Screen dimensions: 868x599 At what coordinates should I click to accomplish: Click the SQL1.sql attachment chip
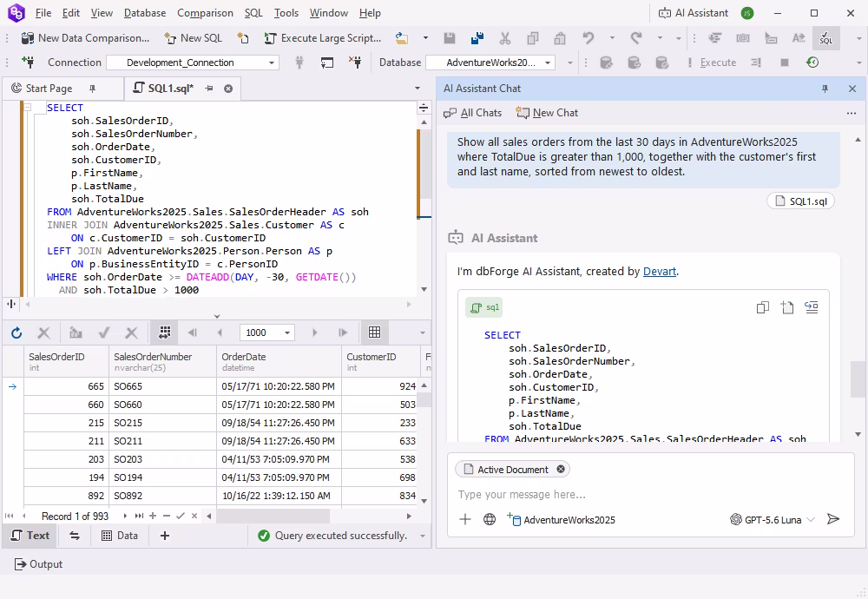coord(800,201)
